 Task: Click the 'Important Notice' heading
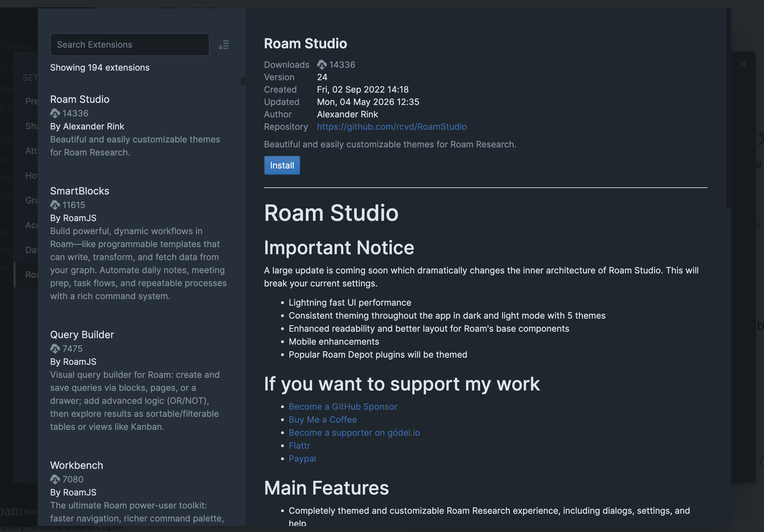point(339,248)
